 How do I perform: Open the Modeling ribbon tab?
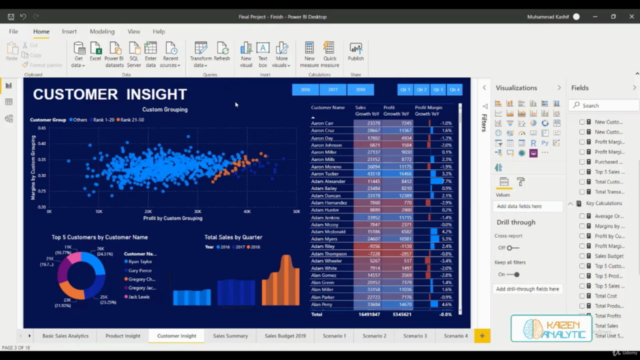point(102,31)
